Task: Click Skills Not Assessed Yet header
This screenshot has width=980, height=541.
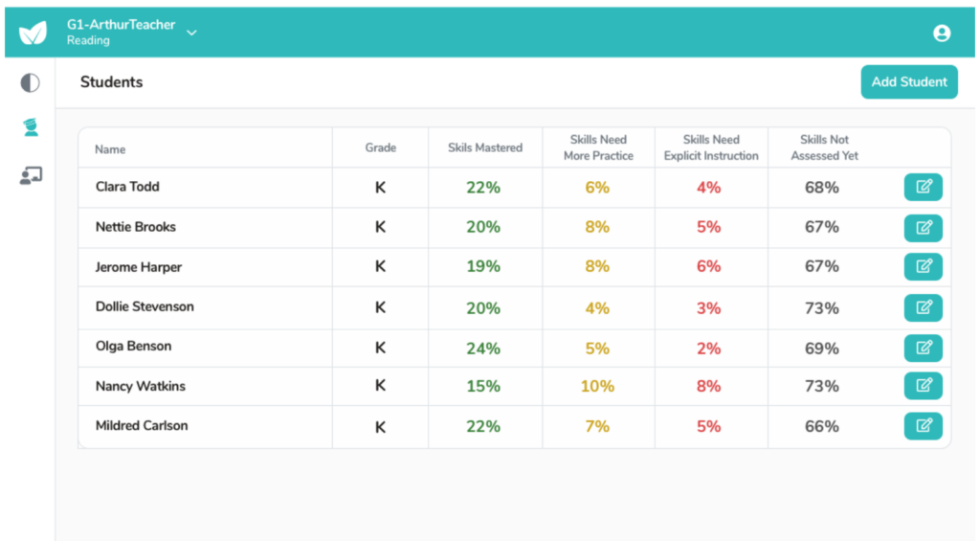Action: tap(824, 147)
